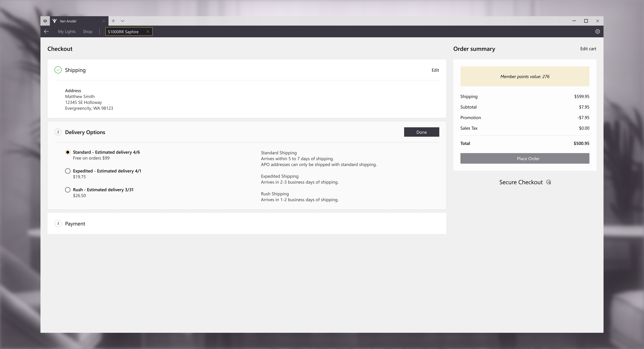Click Edit link in Shipping section
This screenshot has height=349, width=644.
click(435, 70)
